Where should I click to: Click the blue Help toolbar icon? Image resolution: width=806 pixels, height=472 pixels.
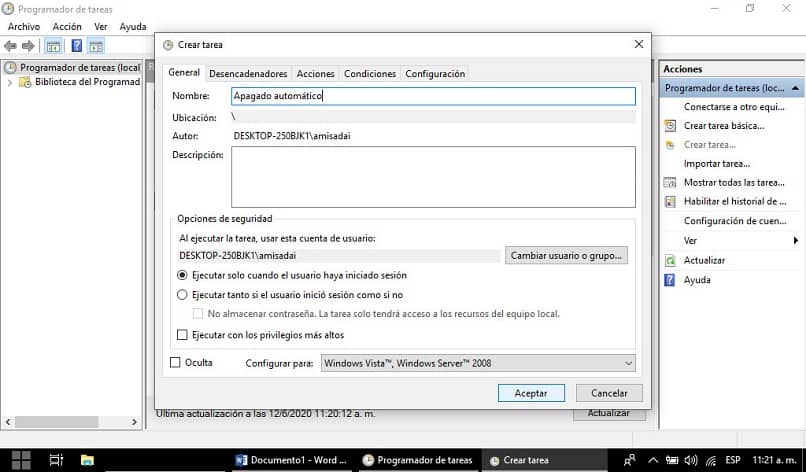(x=77, y=46)
